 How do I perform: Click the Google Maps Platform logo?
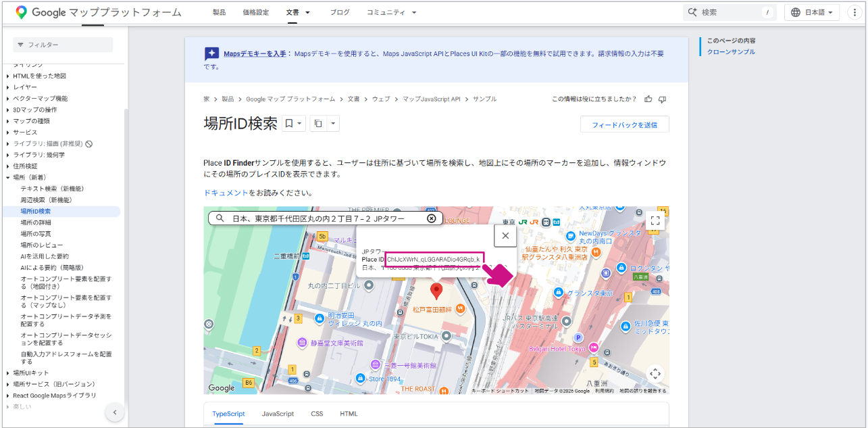click(99, 12)
